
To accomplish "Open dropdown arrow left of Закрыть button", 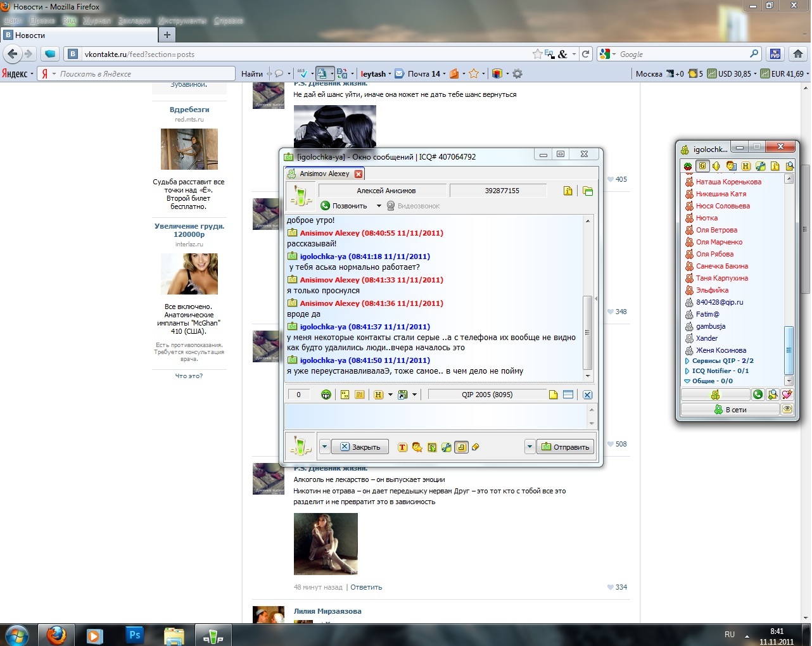I will click(x=324, y=447).
